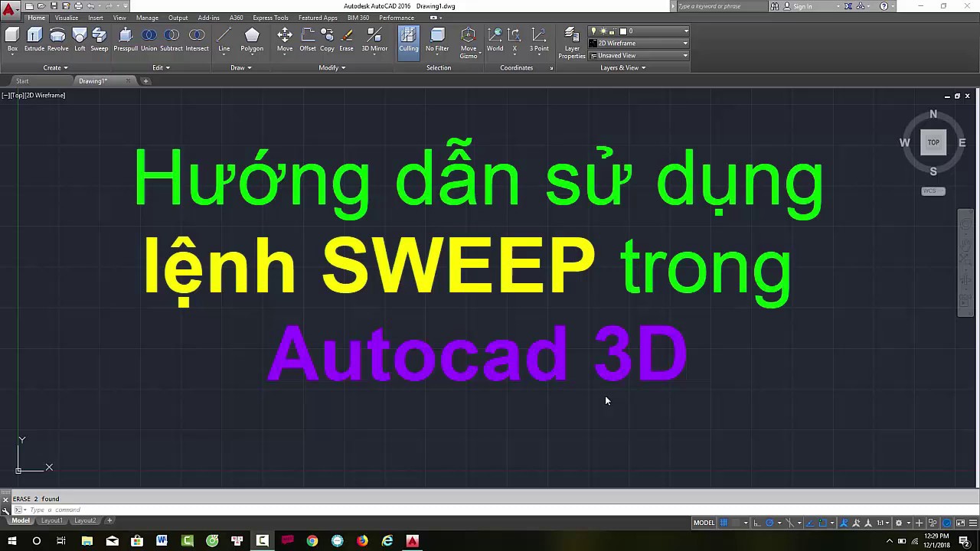
Task: Expand the Create panel dropdown
Action: [55, 67]
